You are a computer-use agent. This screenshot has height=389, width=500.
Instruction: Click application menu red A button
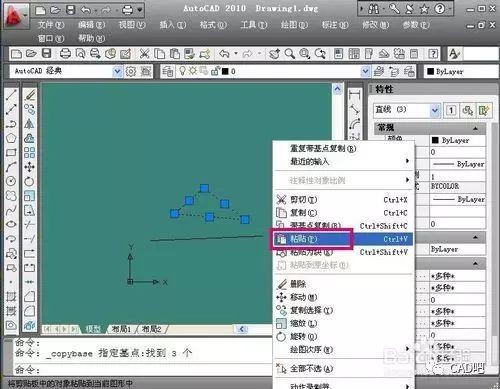click(x=16, y=15)
